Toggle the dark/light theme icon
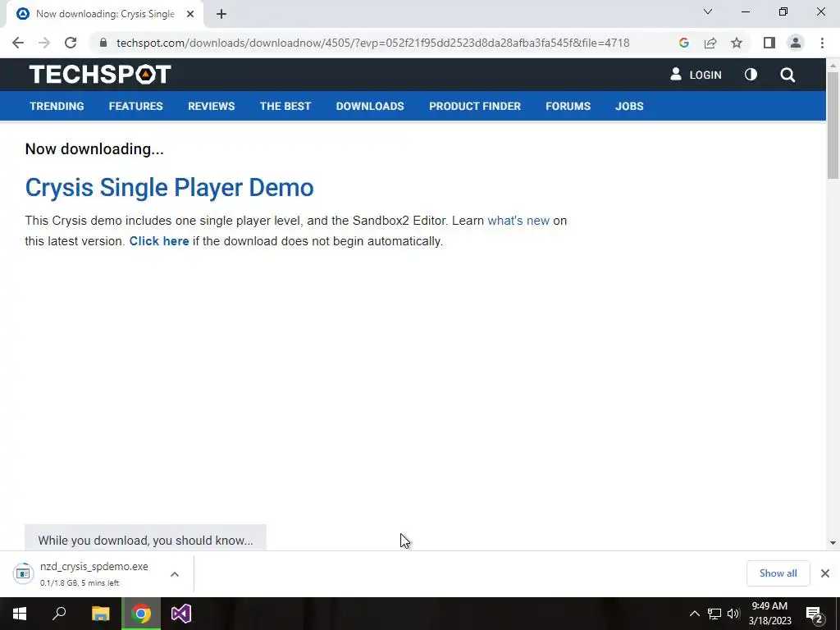Image resolution: width=840 pixels, height=630 pixels. [751, 75]
